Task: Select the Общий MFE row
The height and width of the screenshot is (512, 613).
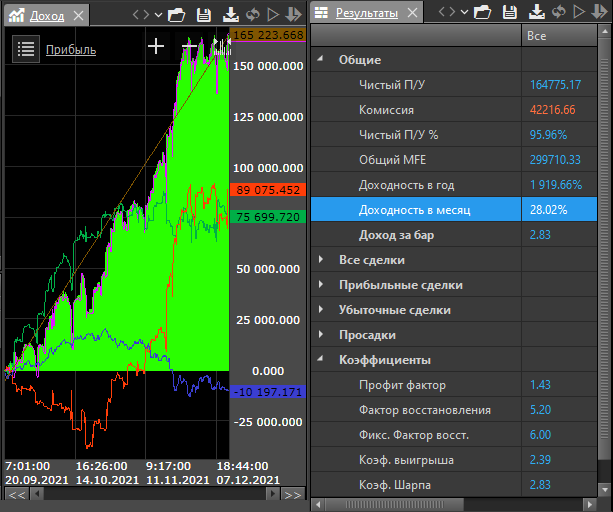Action: pyautogui.click(x=454, y=159)
